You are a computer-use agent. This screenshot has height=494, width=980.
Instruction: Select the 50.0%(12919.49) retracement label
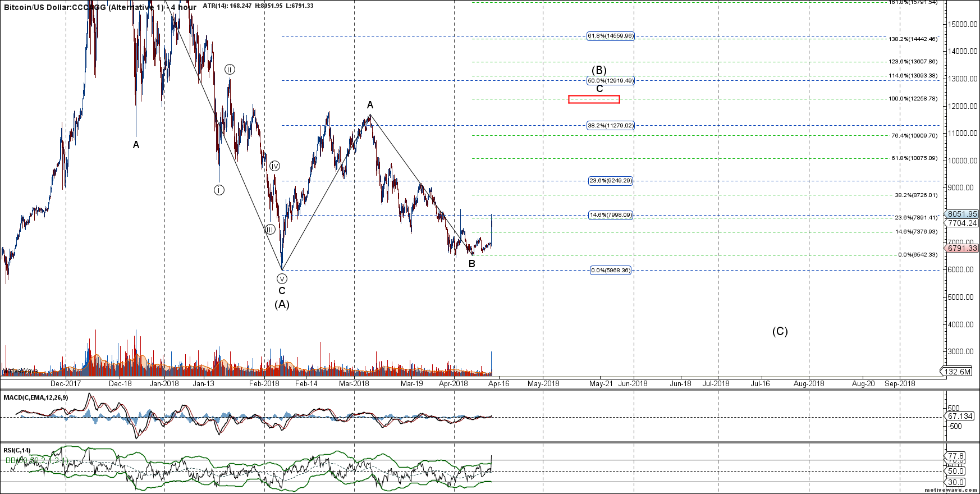click(x=611, y=80)
